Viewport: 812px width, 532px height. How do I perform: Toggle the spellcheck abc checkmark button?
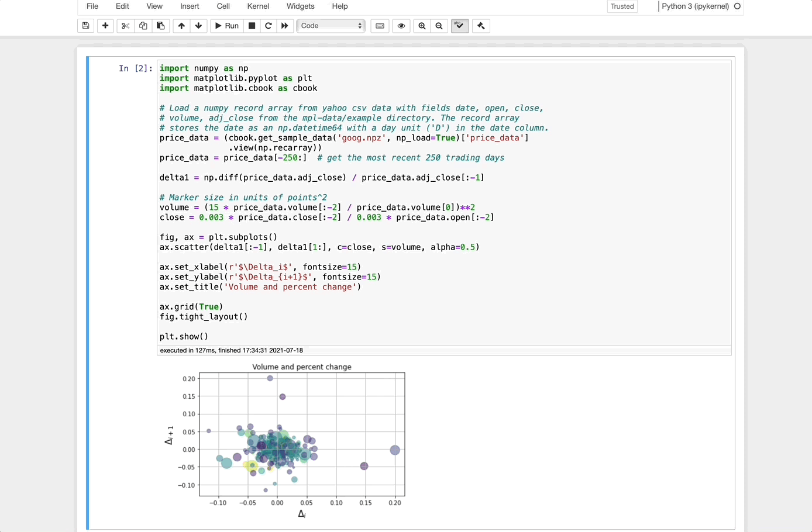460,26
